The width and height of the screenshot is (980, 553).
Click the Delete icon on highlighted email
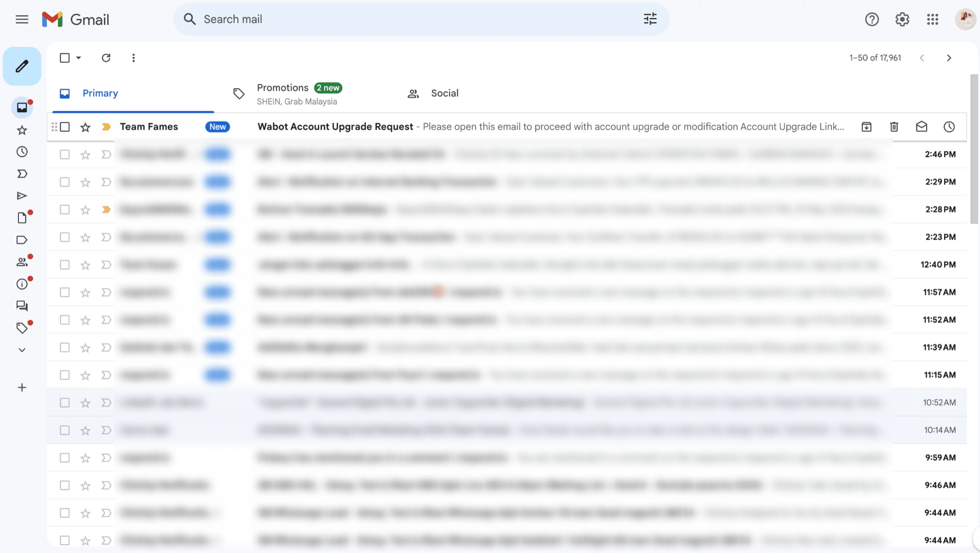click(894, 127)
